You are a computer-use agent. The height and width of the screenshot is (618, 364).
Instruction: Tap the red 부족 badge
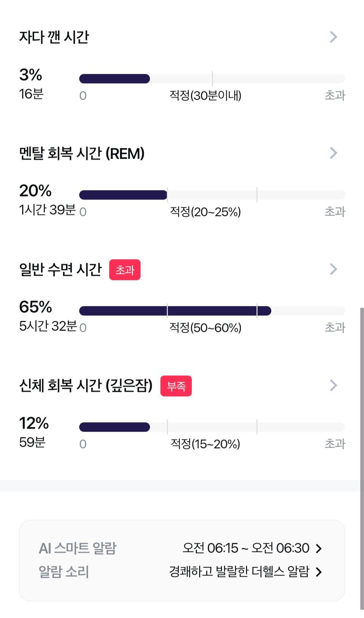click(176, 386)
